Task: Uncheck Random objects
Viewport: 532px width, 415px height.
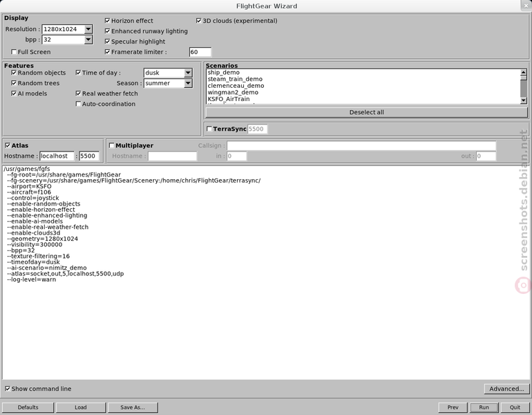Action: [x=14, y=73]
